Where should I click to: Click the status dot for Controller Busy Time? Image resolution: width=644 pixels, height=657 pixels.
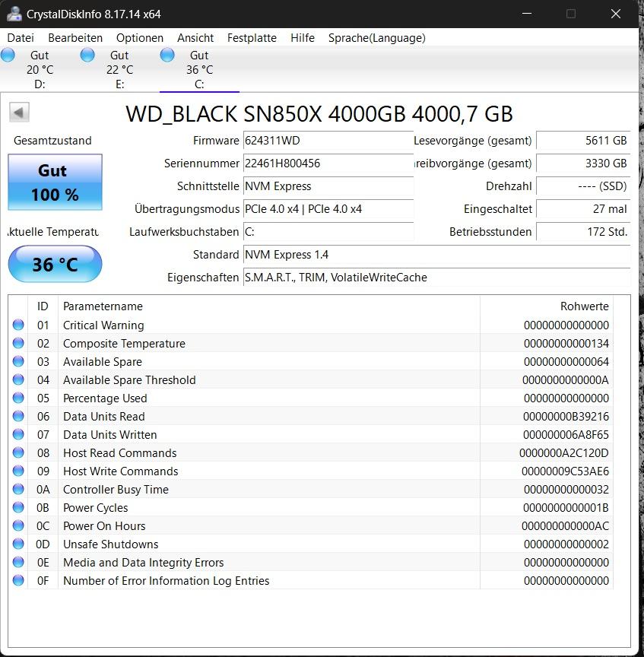click(18, 489)
